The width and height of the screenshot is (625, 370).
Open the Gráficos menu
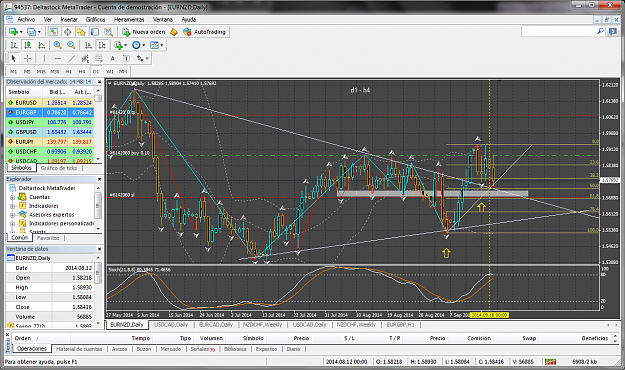(96, 19)
